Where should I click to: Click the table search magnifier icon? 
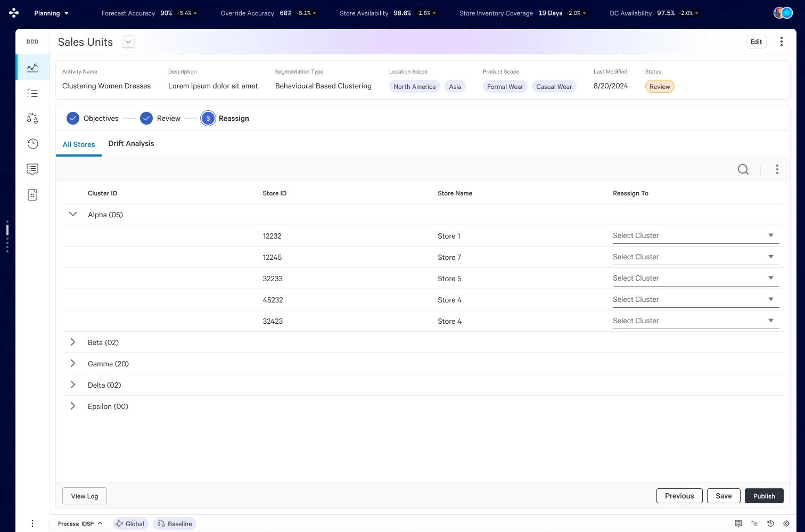pos(743,169)
